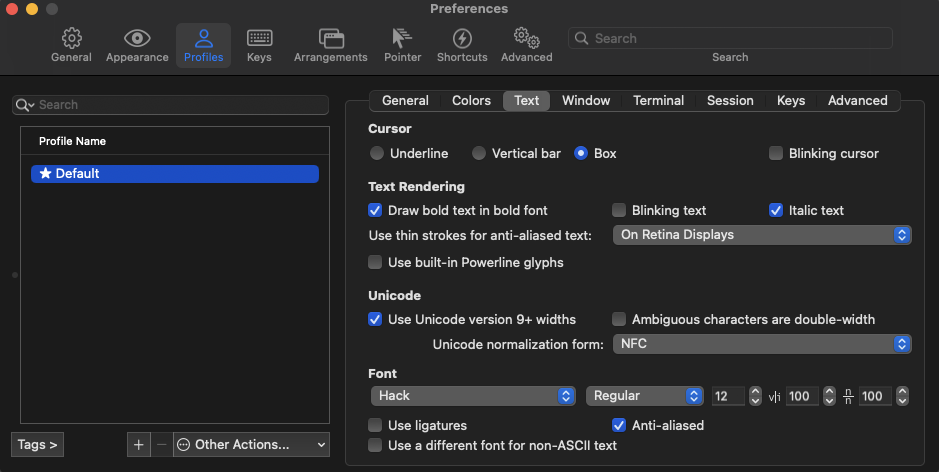Select the Default profile row
Viewport: 939px width, 472px height.
pyautogui.click(x=175, y=174)
